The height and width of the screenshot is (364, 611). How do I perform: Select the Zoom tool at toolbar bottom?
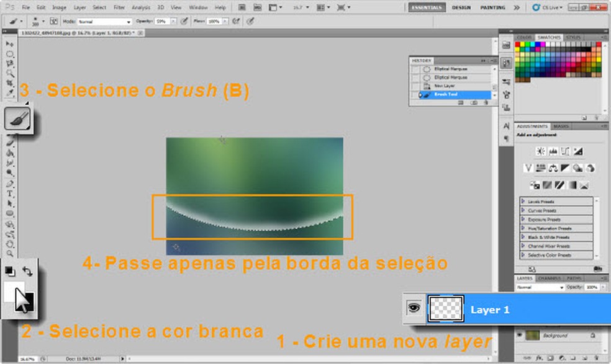[x=10, y=254]
